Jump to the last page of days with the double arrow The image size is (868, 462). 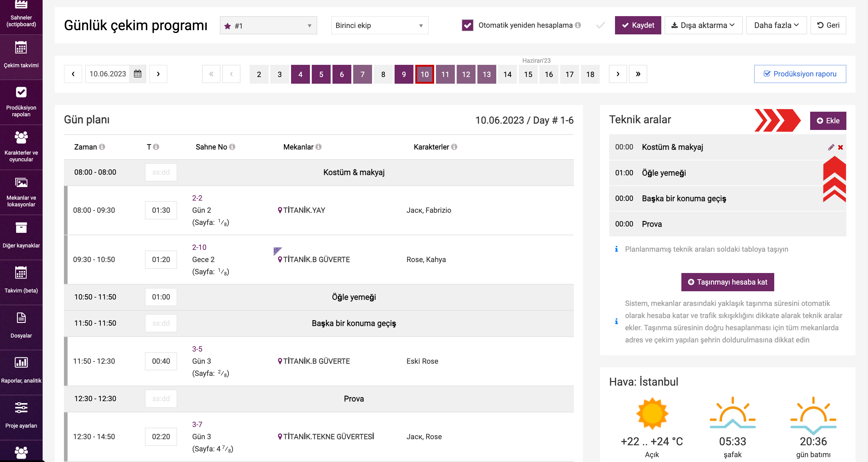pos(638,74)
